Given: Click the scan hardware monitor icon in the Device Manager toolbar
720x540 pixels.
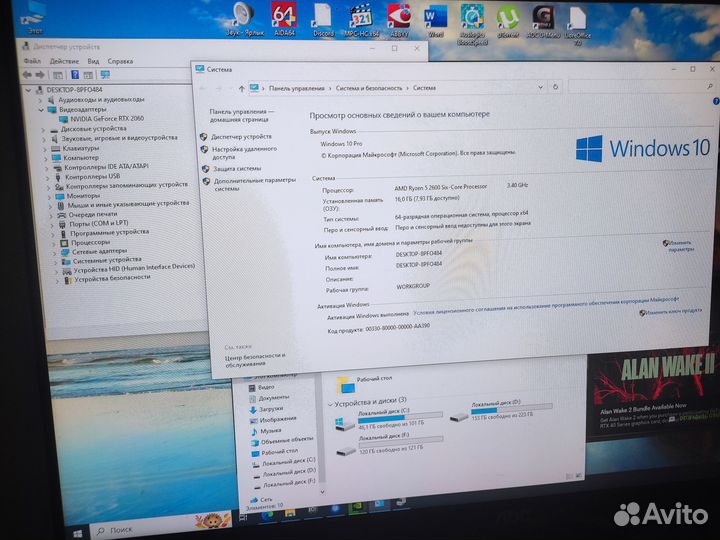Looking at the screenshot, I should point(105,74).
